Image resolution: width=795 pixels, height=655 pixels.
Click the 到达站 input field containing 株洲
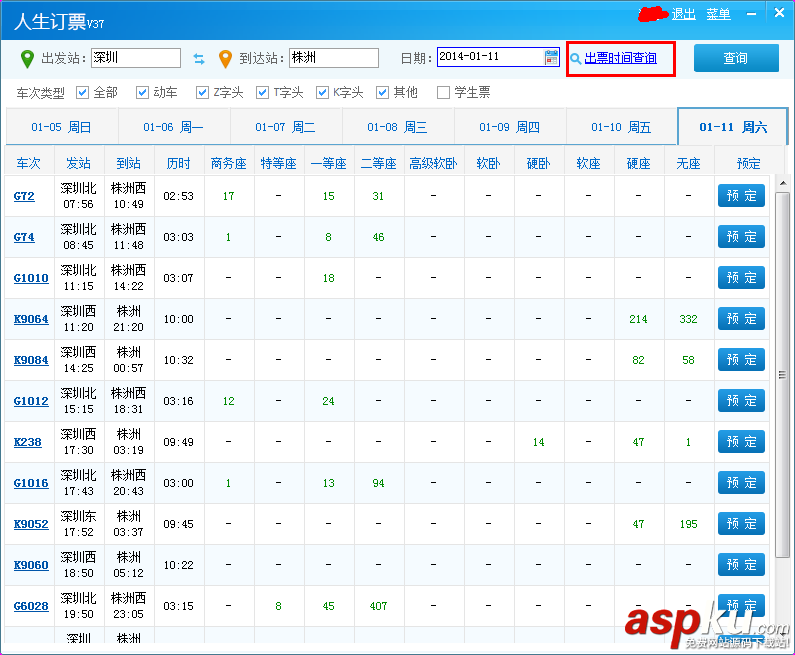[x=334, y=58]
